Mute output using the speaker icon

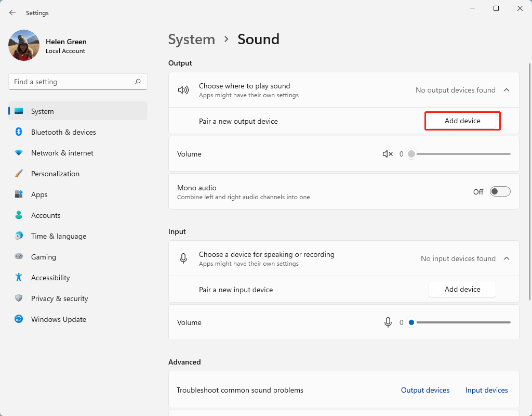point(388,154)
